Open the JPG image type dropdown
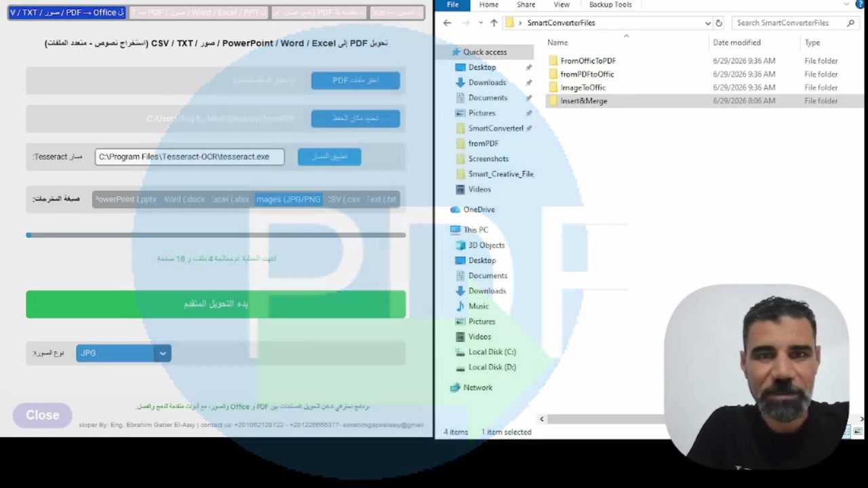Screen dimensions: 868x488 (x=123, y=353)
